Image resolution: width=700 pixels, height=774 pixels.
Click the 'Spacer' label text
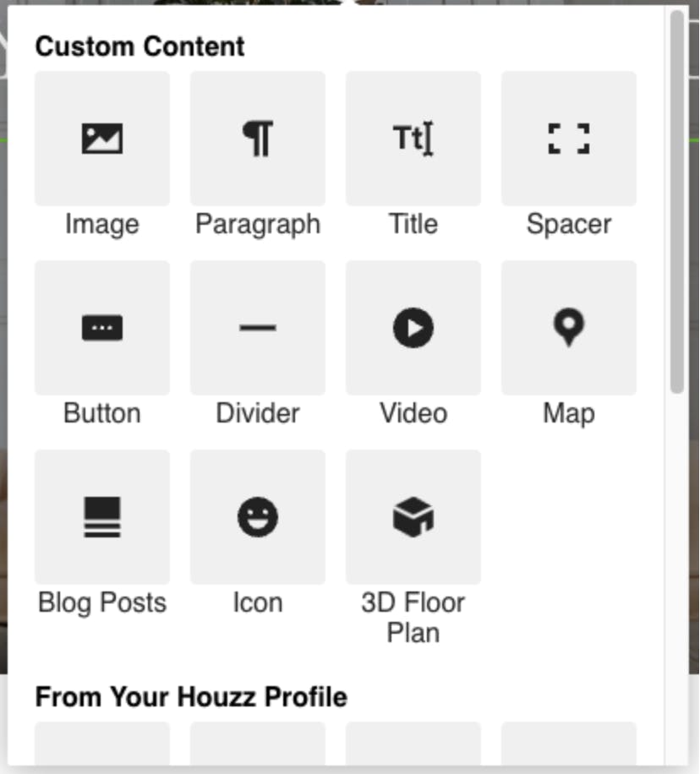point(569,224)
